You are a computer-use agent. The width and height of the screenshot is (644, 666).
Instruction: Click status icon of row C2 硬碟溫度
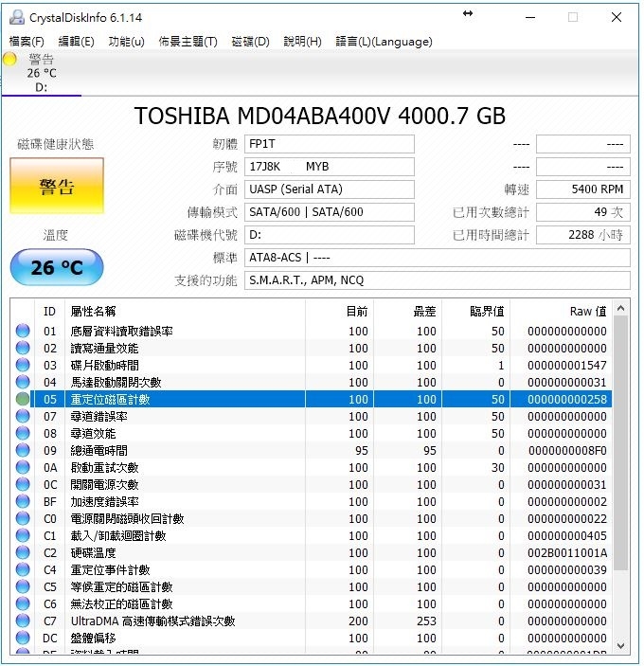coord(23,552)
